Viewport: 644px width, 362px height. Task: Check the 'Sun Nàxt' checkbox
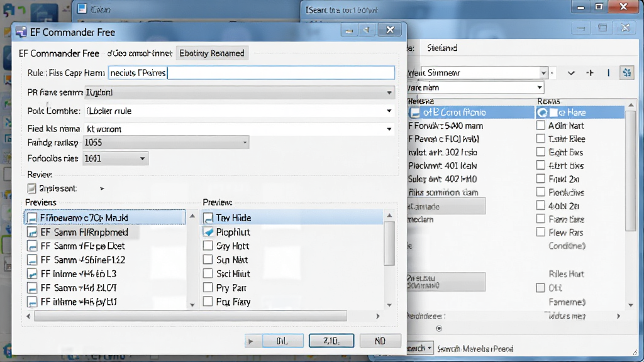[208, 260]
